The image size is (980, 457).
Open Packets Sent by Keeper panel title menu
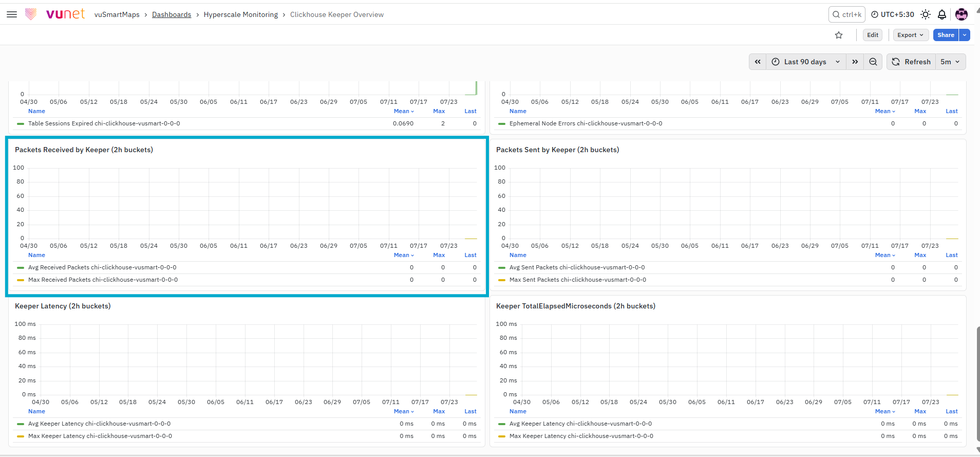(x=558, y=150)
